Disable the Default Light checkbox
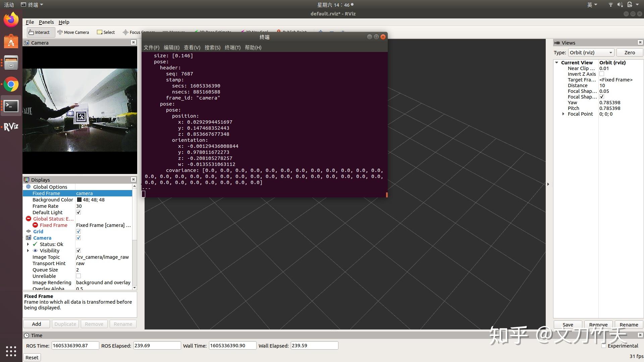Viewport: 644px width, 362px height. 78,213
